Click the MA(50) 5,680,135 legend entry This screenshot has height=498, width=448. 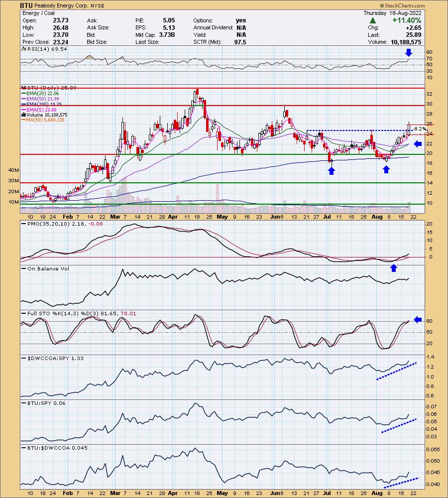point(43,120)
